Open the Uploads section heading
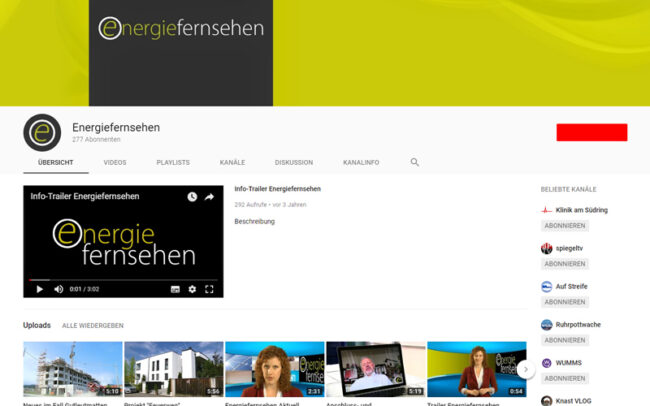The image size is (650, 406). [x=37, y=325]
